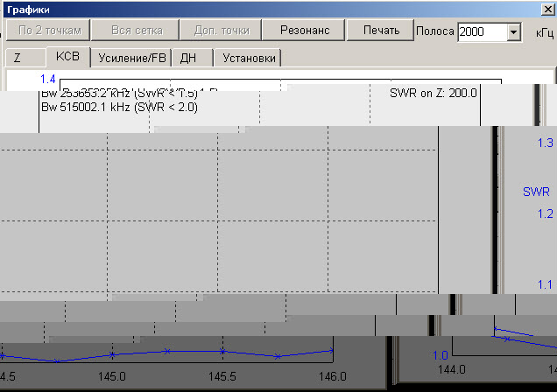Click the SWR on Z: 200.0 label

(x=433, y=93)
